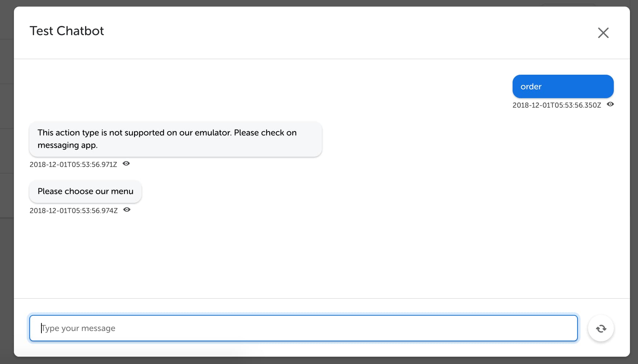Focus the Type your message field
The image size is (638, 364).
coord(304,328)
